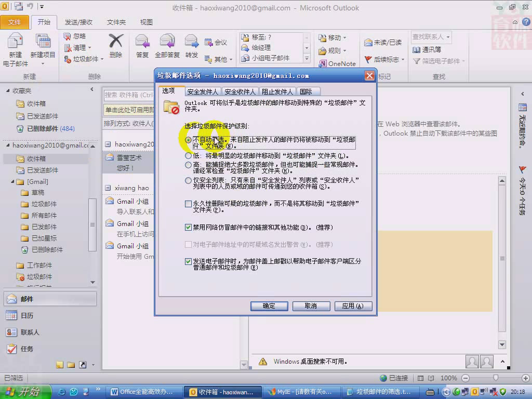Click the New Email (新建电子邮件) icon
532x399 pixels.
coord(15,42)
